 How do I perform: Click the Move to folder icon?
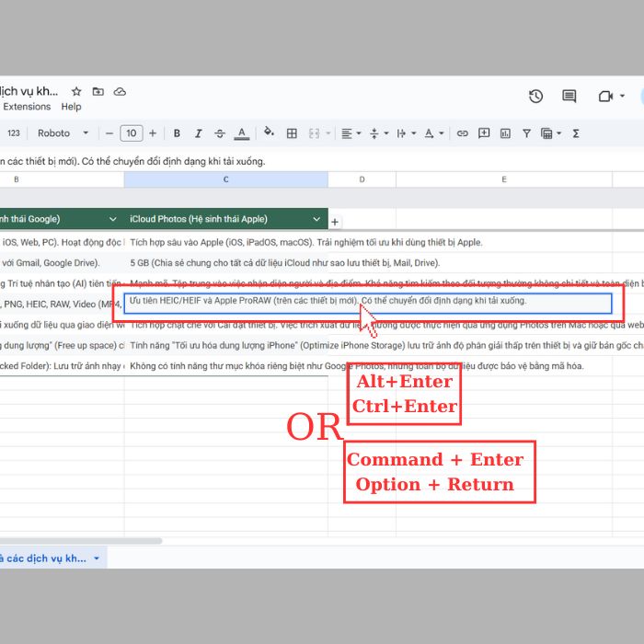pos(98,92)
